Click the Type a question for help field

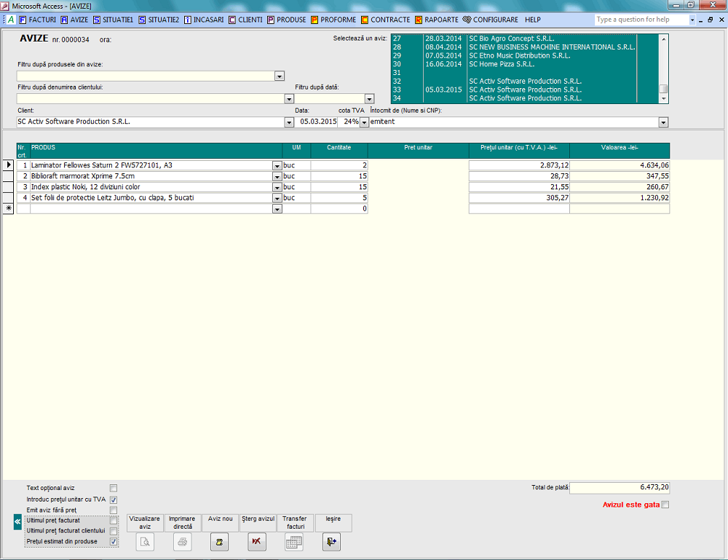tap(641, 20)
